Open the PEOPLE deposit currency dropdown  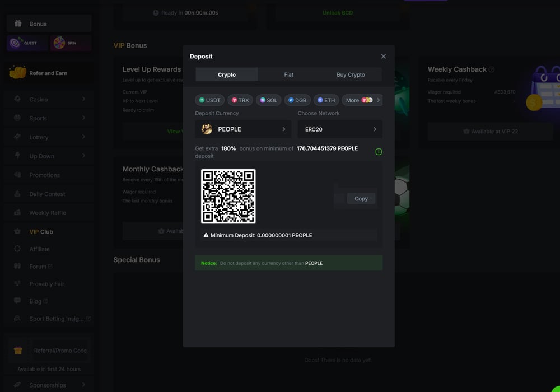tap(243, 129)
